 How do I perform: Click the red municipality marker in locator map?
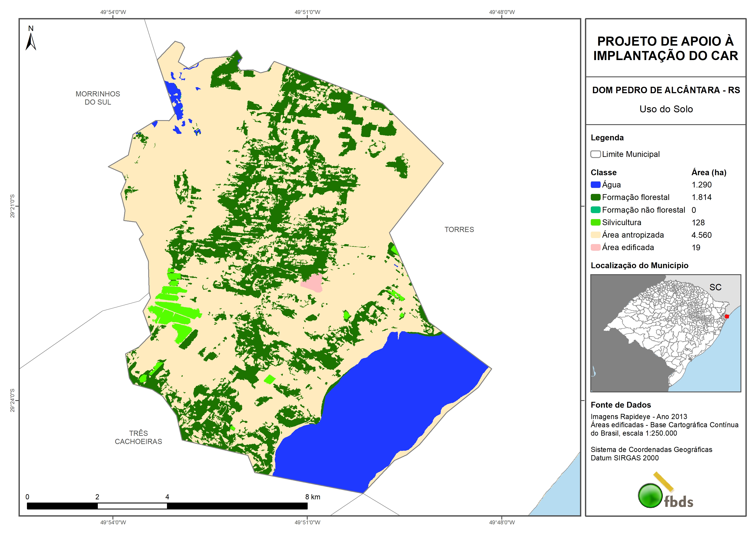pos(727,317)
